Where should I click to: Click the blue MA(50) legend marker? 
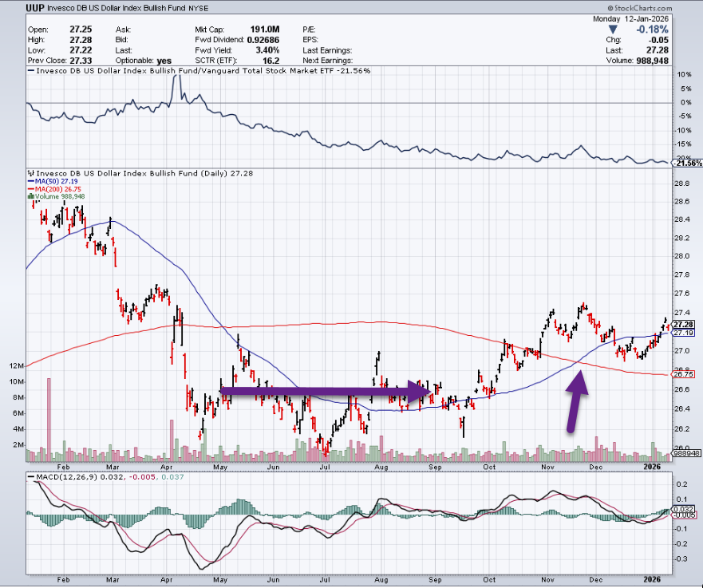point(30,180)
